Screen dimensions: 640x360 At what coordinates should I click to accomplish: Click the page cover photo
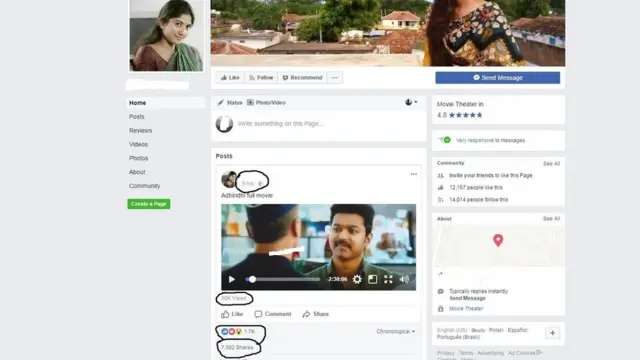tap(388, 33)
